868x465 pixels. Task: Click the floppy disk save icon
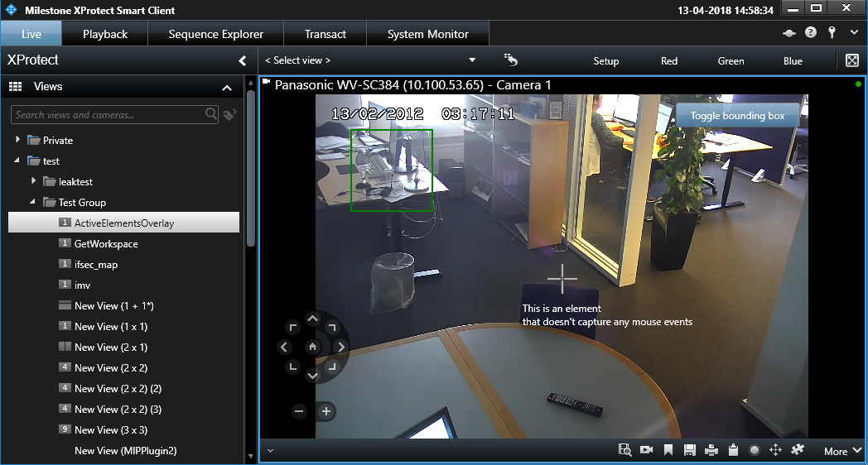click(690, 450)
